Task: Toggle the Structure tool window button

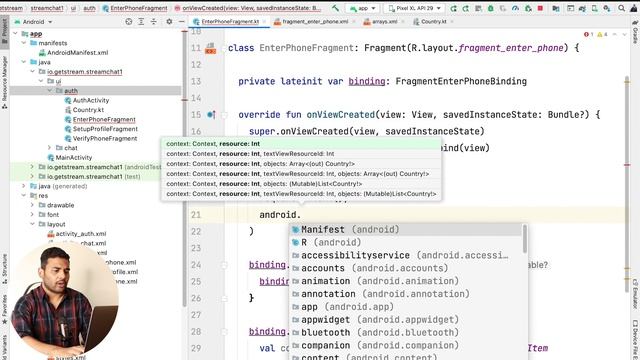Action: (x=4, y=269)
